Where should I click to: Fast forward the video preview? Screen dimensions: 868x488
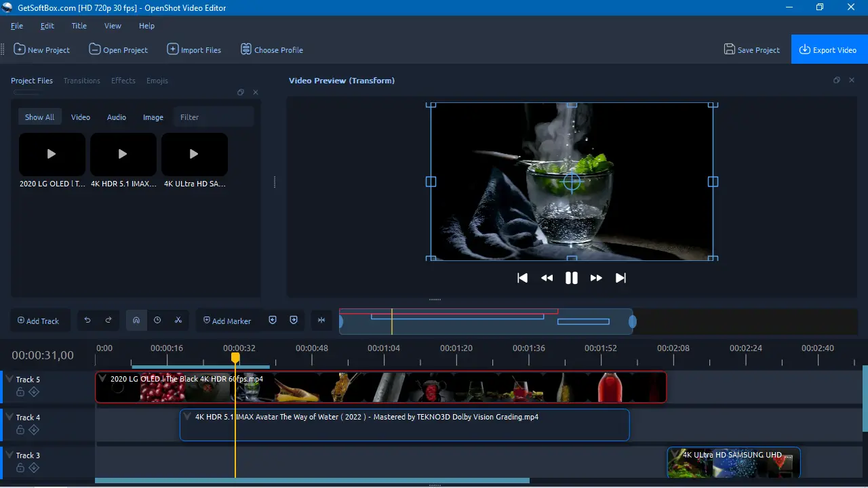click(x=596, y=278)
